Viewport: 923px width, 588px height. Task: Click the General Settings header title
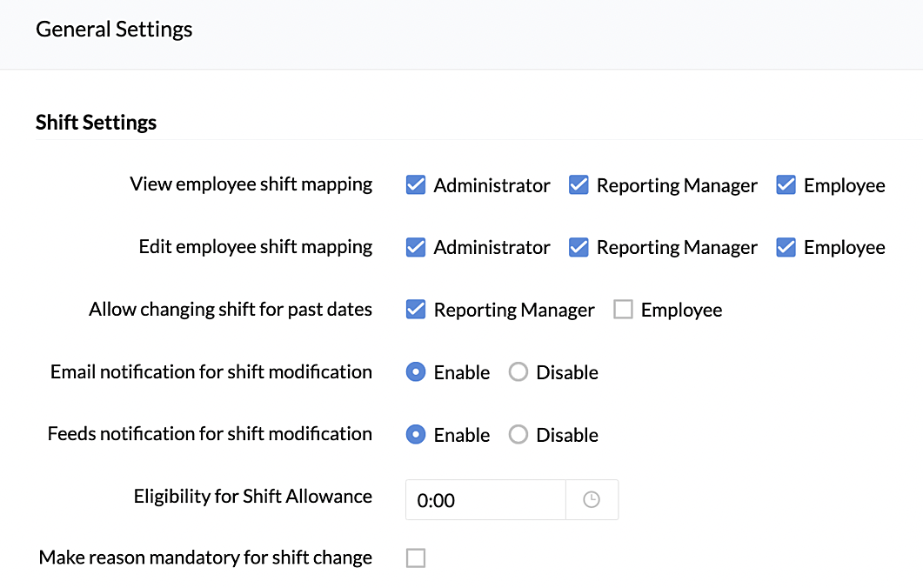coord(114,30)
